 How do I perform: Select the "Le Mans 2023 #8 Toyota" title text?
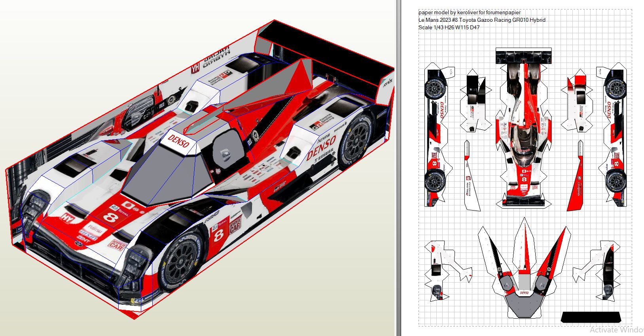(x=481, y=20)
